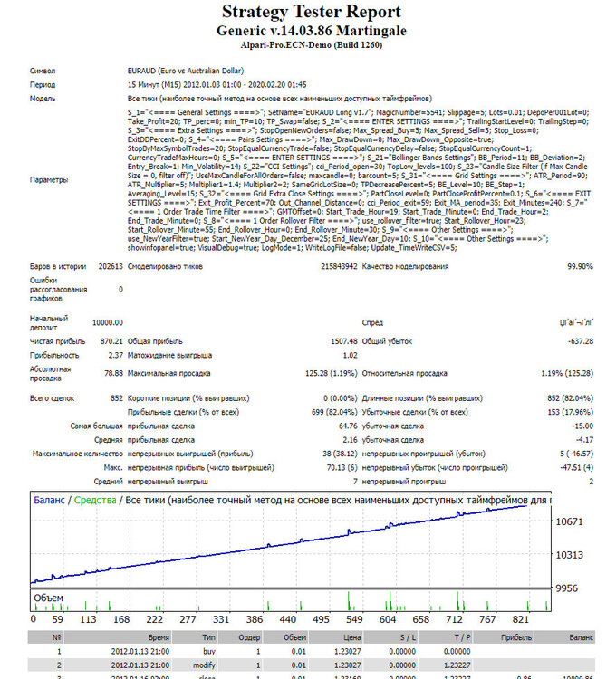This screenshot has height=679, width=616.
Task: Select modelling quality '99.90%'
Action: (580, 266)
